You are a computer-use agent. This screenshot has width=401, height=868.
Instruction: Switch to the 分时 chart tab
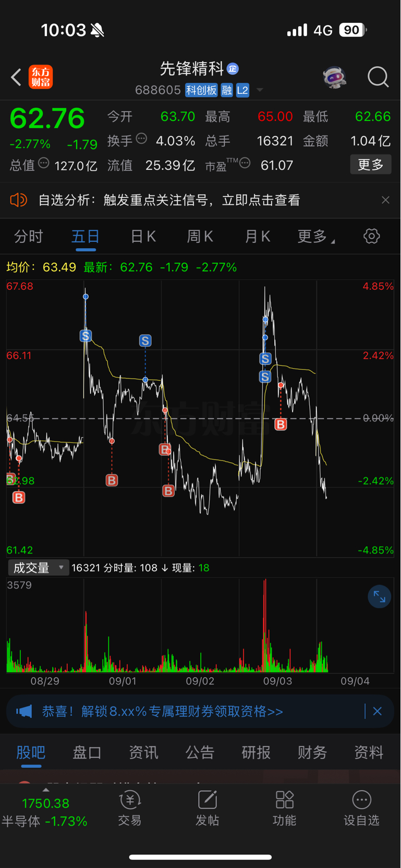coord(29,237)
